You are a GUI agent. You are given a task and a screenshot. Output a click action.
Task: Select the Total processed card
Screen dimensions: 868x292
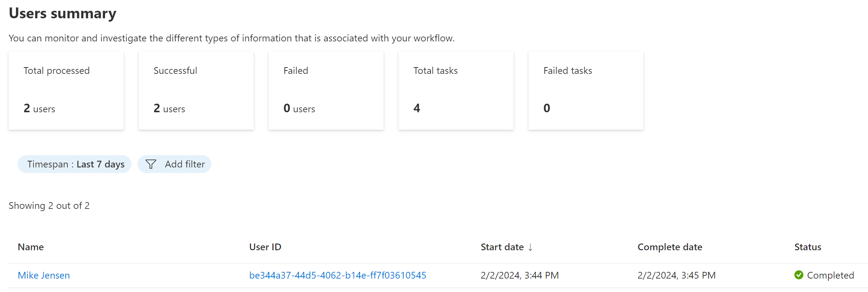coord(66,91)
